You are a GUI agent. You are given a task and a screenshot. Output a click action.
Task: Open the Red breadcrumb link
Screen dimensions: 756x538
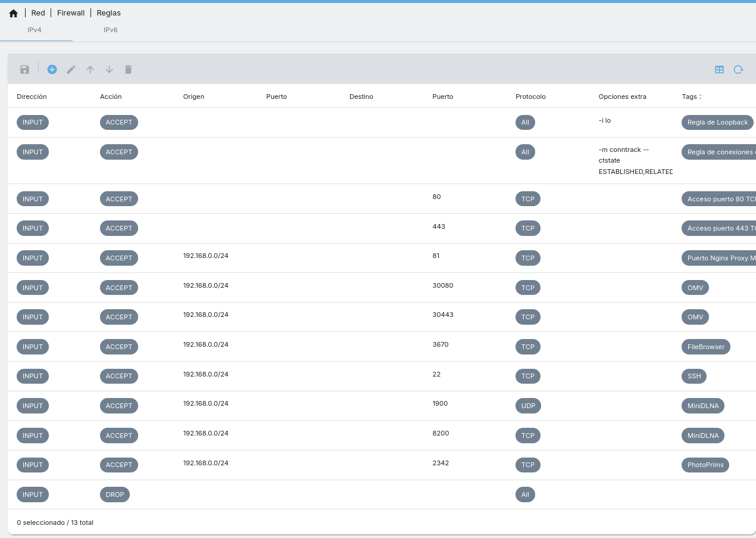point(38,13)
